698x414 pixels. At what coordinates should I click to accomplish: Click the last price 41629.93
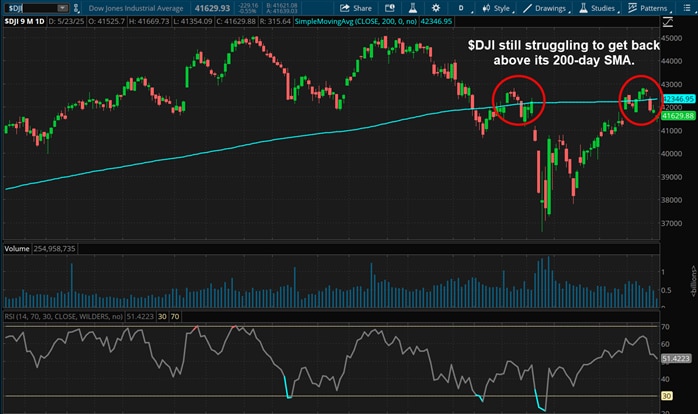[212, 8]
